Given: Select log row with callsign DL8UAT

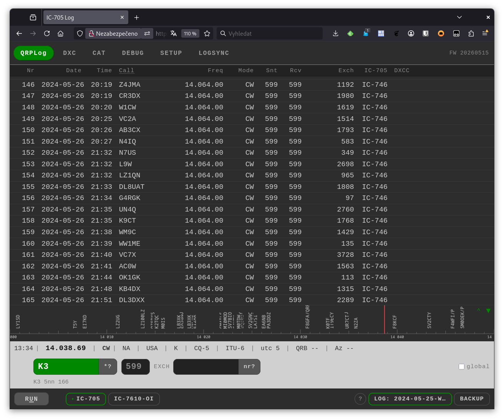Looking at the screenshot, I should [x=252, y=187].
